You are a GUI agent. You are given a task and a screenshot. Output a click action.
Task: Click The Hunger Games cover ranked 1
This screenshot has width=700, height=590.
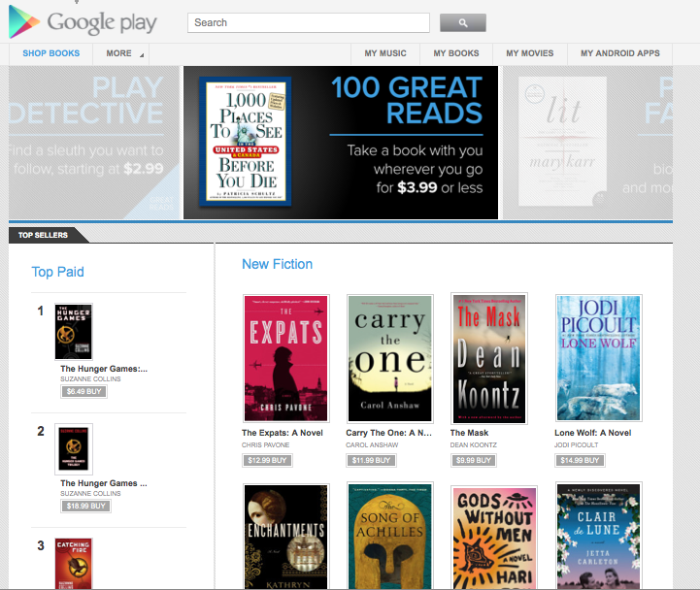click(x=74, y=332)
